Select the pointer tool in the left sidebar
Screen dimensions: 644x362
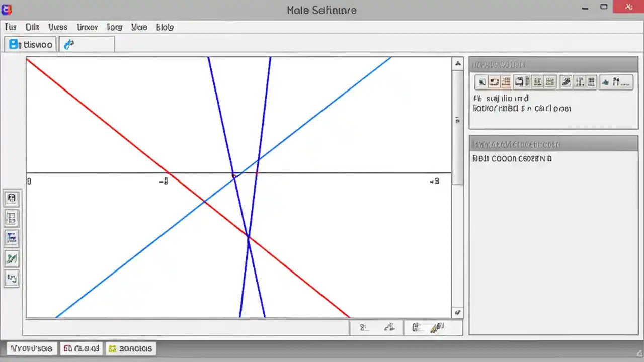[12, 198]
